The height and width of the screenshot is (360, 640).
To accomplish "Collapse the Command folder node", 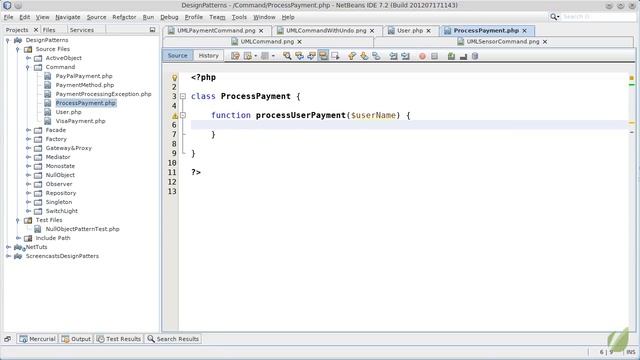I will tap(28, 67).
